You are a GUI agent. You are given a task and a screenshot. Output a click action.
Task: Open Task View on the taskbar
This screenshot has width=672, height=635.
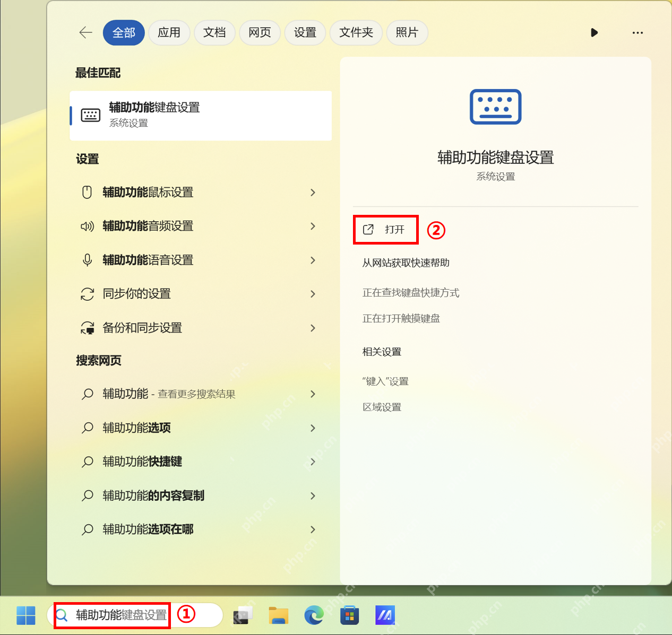pyautogui.click(x=243, y=615)
